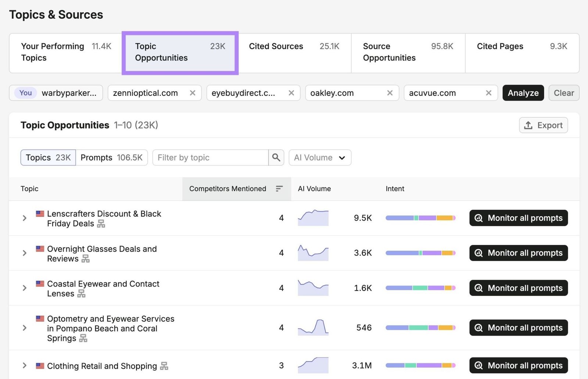Viewport: 588px width, 379px height.
Task: Click intent distribution bar for Coastal Eyewear
Action: [420, 288]
